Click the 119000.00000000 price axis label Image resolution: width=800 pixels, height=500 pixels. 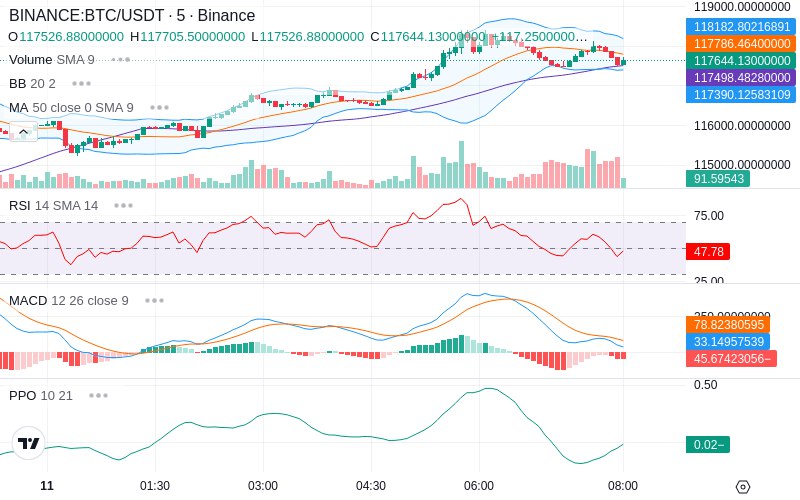coord(742,7)
